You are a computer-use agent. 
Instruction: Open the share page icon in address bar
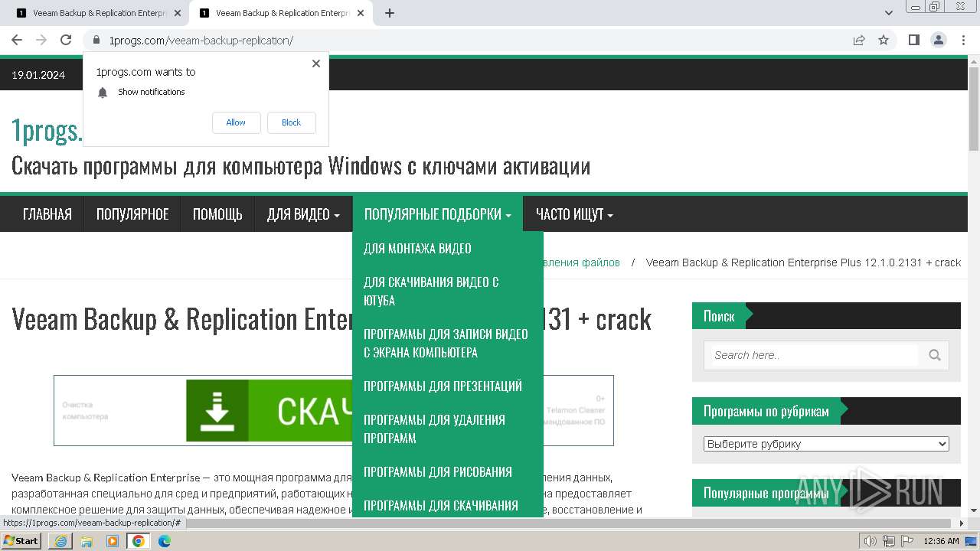pyautogui.click(x=859, y=40)
